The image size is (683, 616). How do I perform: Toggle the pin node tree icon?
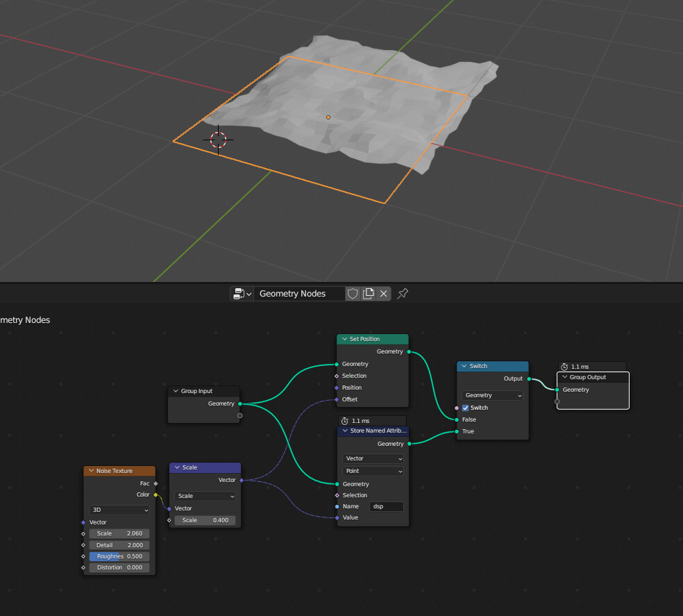[x=403, y=293]
